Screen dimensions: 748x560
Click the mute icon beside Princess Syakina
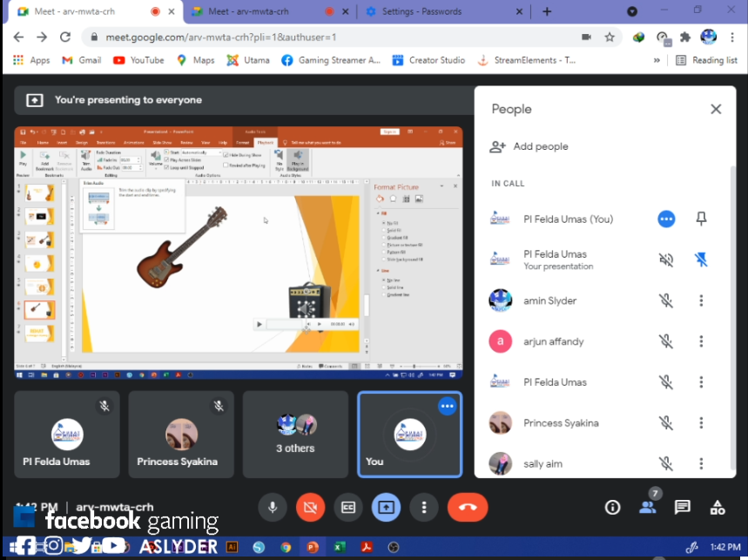[666, 423]
